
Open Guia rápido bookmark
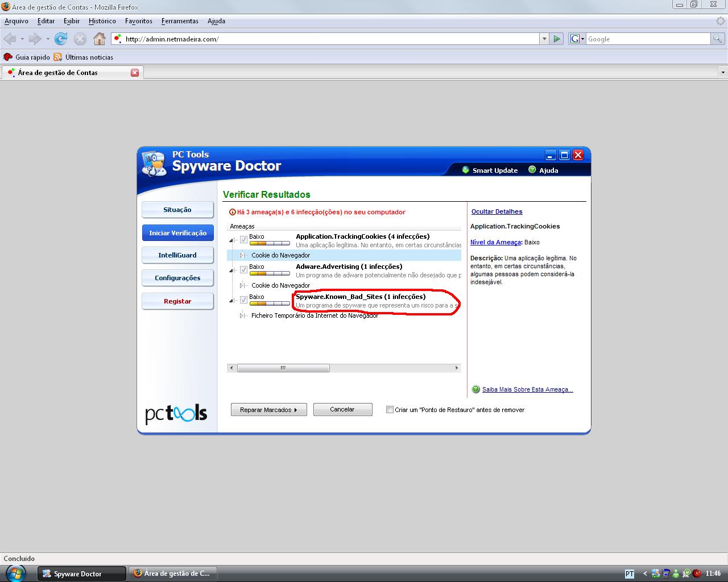(x=27, y=57)
